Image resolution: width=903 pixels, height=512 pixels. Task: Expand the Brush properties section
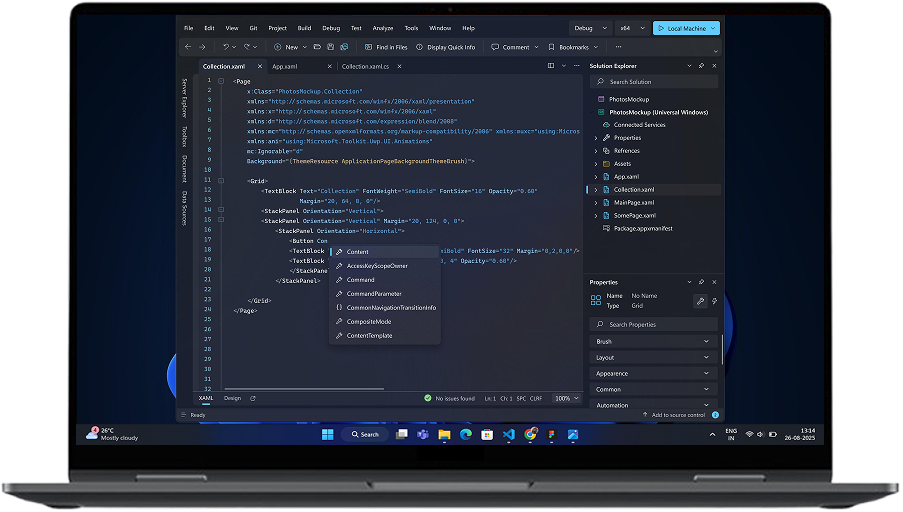coord(654,342)
